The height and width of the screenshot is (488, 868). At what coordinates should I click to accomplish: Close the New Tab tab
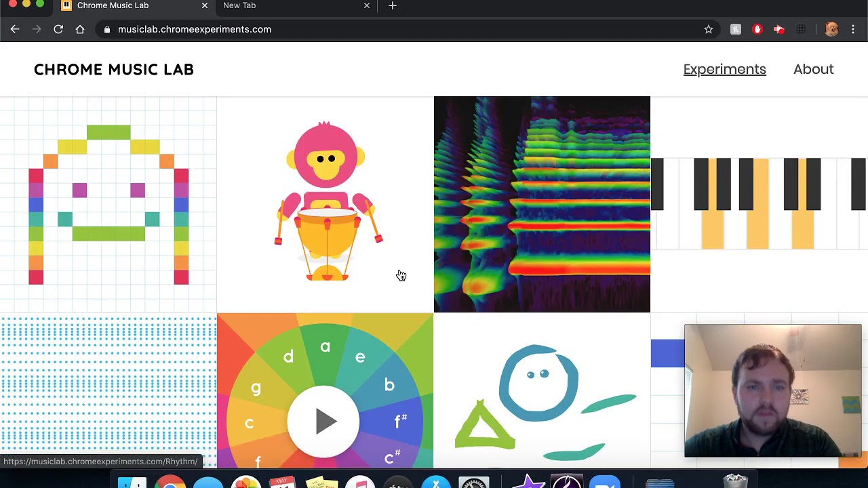point(367,5)
